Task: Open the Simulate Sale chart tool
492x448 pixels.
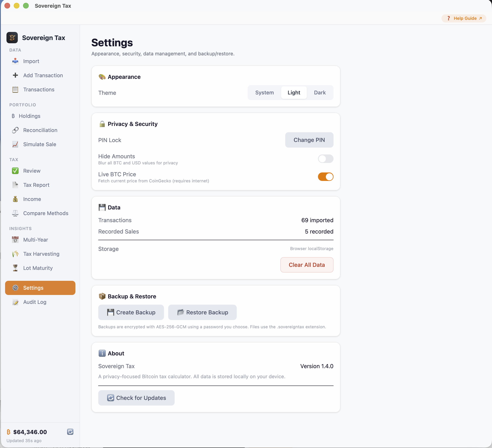Action: [x=39, y=144]
